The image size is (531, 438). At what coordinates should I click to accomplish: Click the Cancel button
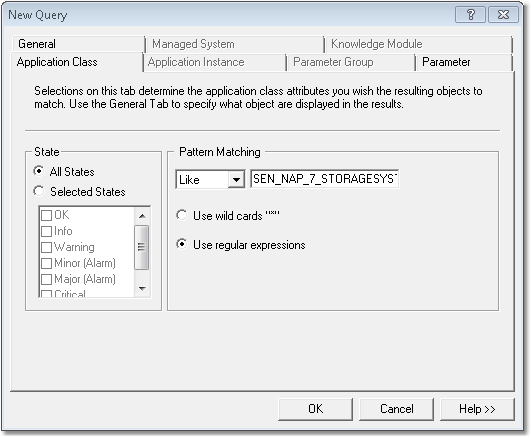click(396, 409)
